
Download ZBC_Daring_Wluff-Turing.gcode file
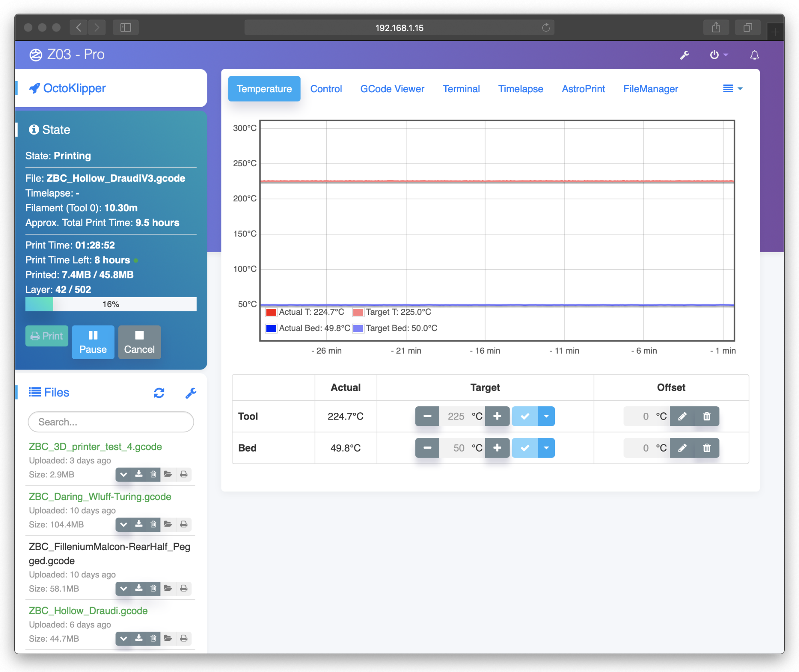[139, 524]
